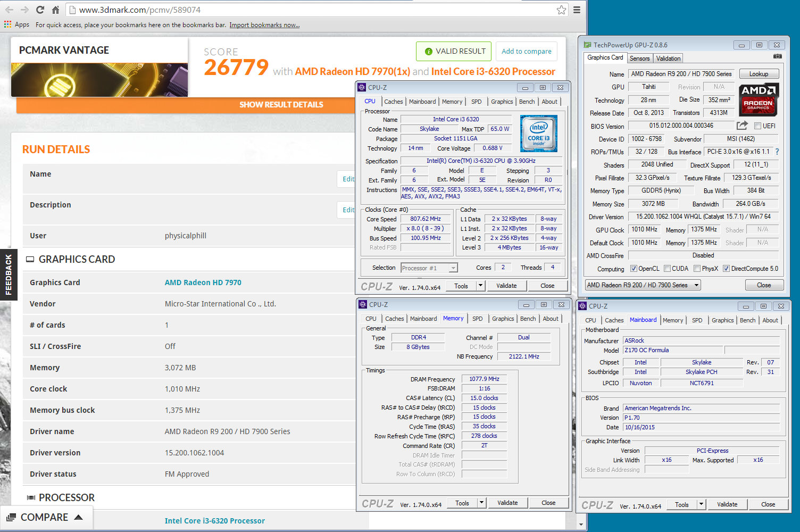Open the Apps grid shortcut

coord(16,24)
